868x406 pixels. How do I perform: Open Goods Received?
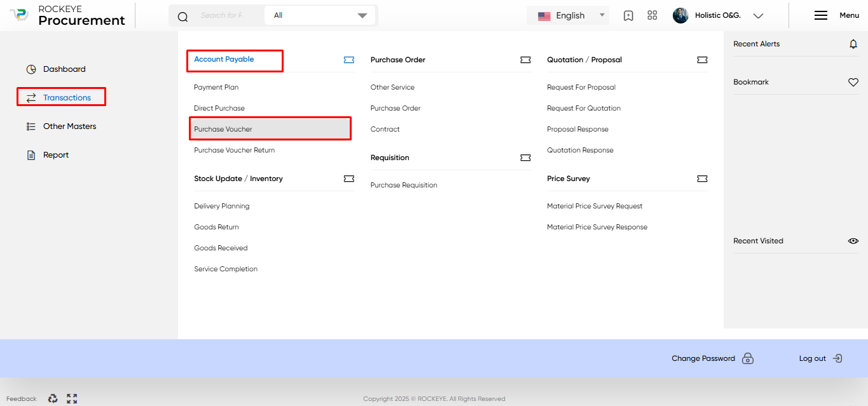coord(221,248)
